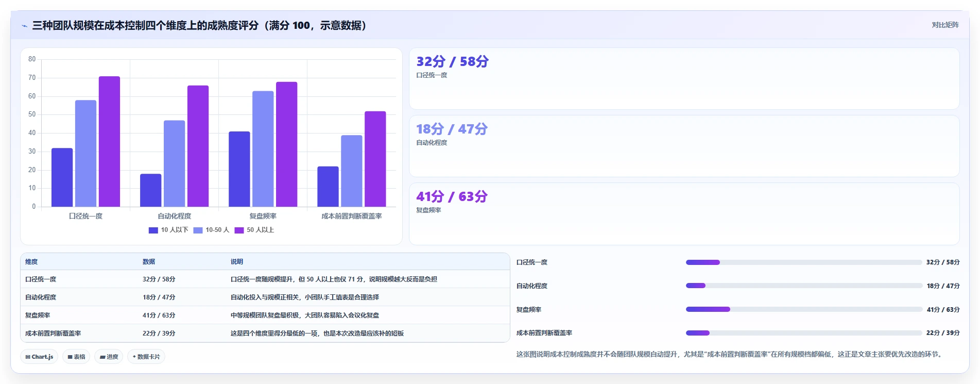Click the 复盘频率 label in the progress list
Image resolution: width=980 pixels, height=384 pixels.
click(x=529, y=310)
